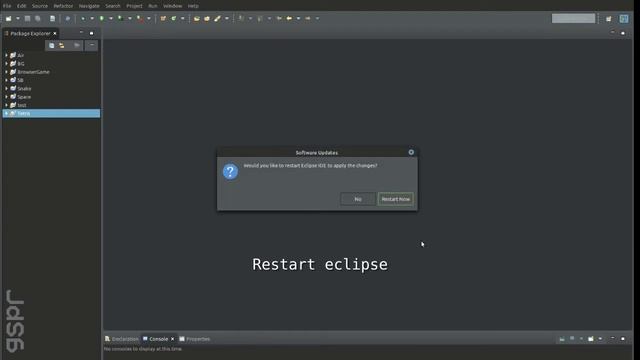Click the Next Annotation toolbar icon
Viewport: 640px width, 360px height.
pyautogui.click(x=241, y=18)
